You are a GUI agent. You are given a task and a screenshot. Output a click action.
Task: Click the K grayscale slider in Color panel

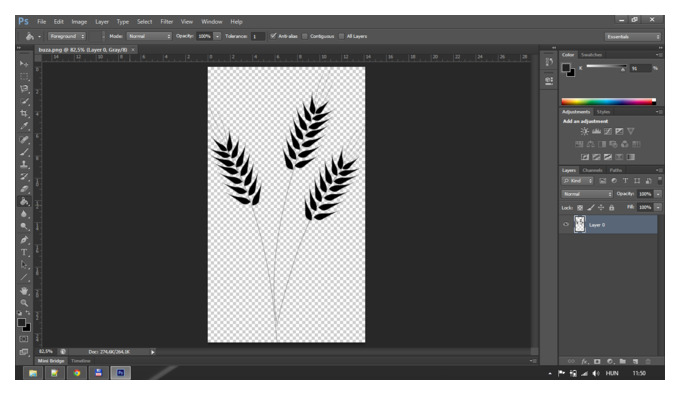point(606,66)
